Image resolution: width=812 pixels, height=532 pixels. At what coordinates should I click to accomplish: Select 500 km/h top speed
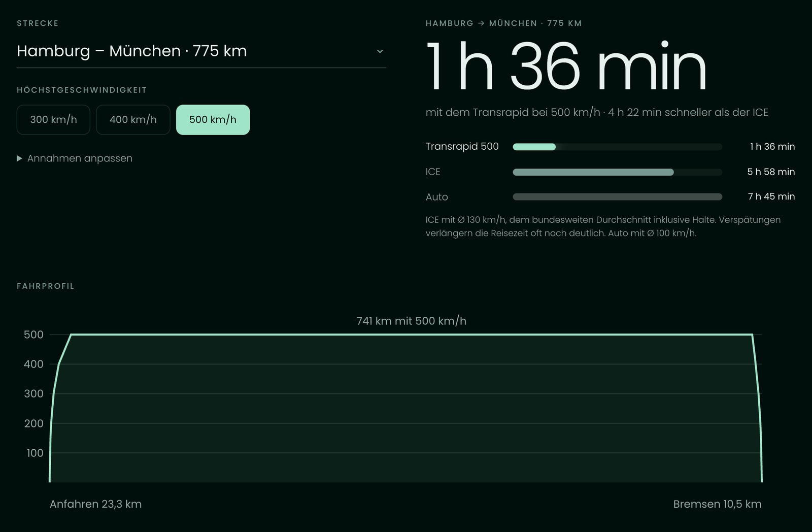click(x=213, y=120)
